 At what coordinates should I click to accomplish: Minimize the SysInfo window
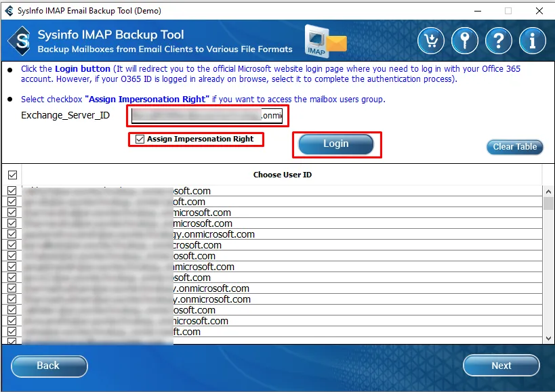[478, 11]
